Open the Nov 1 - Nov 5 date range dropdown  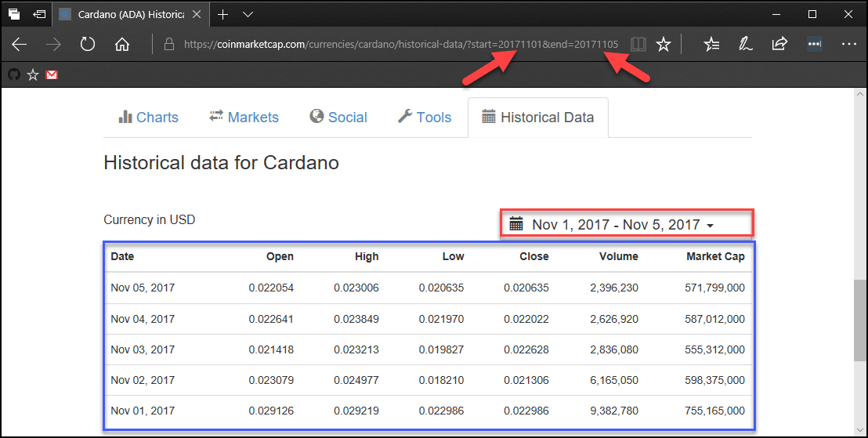626,224
